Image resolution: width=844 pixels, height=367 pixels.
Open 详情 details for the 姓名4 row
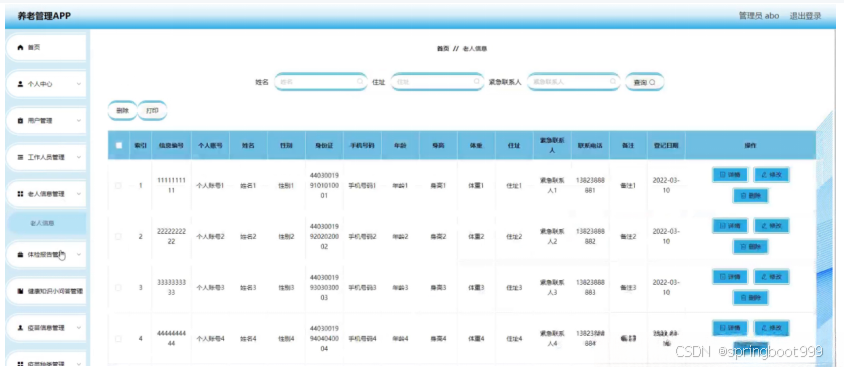click(x=730, y=328)
